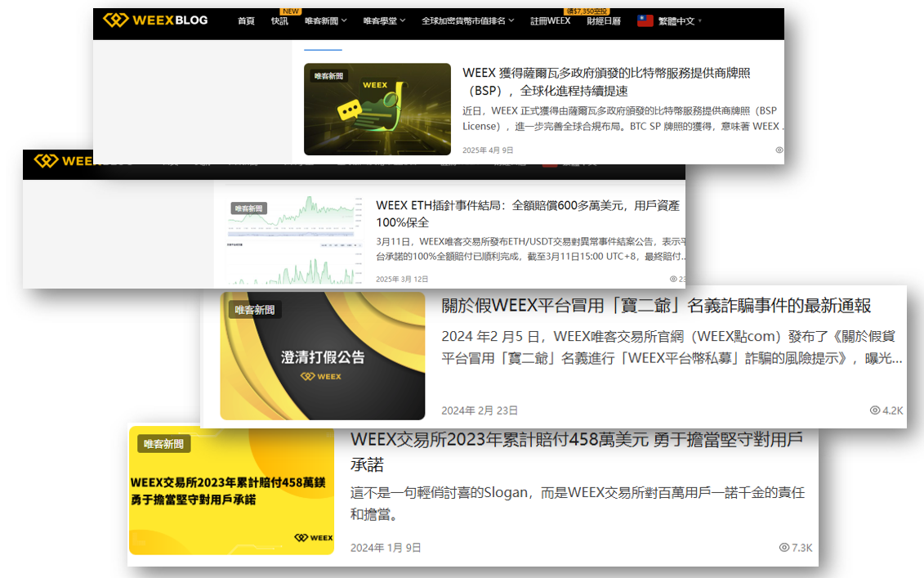Open the WEEX ETH插針事件結局 article title
The width and height of the screenshot is (924, 578).
(x=528, y=213)
